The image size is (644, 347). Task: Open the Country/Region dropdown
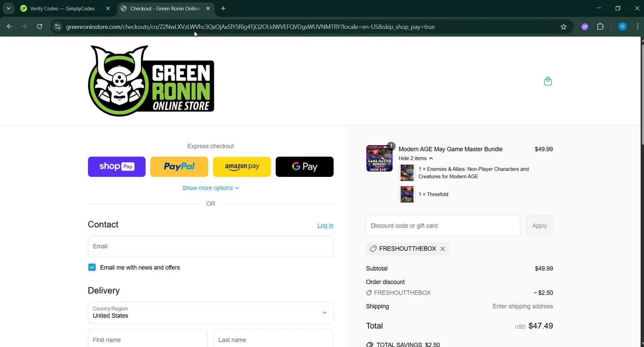point(210,313)
